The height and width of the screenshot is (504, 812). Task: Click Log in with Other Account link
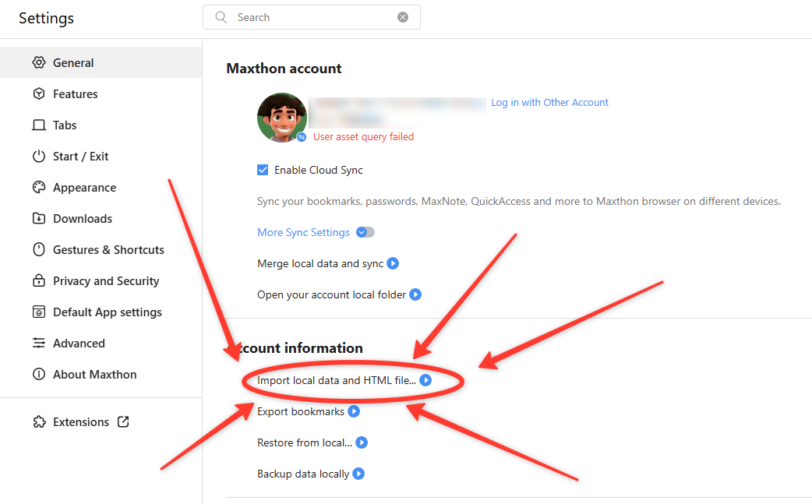point(549,102)
